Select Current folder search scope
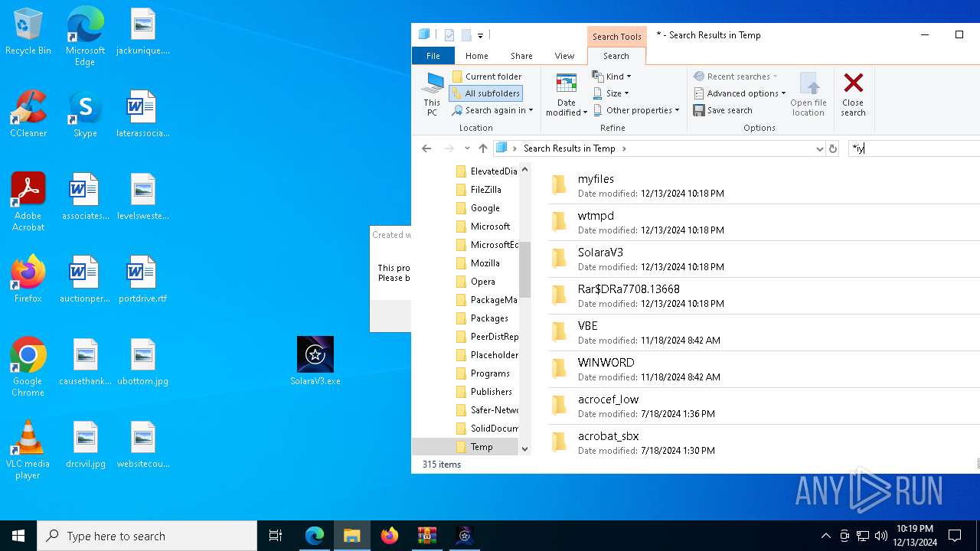The image size is (980, 551). pyautogui.click(x=487, y=77)
